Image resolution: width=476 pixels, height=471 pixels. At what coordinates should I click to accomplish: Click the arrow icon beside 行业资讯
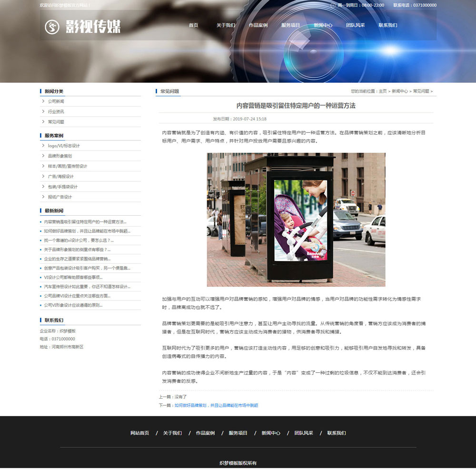[x=44, y=111]
